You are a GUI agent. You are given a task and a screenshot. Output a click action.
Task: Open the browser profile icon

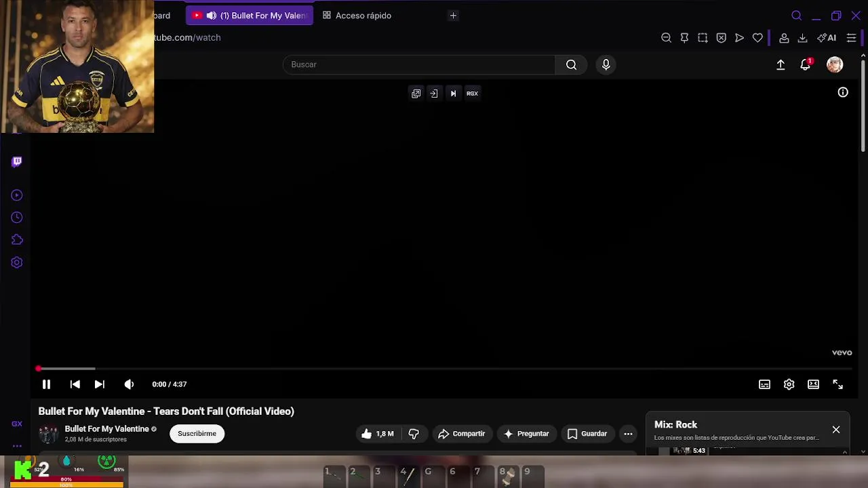pos(784,38)
